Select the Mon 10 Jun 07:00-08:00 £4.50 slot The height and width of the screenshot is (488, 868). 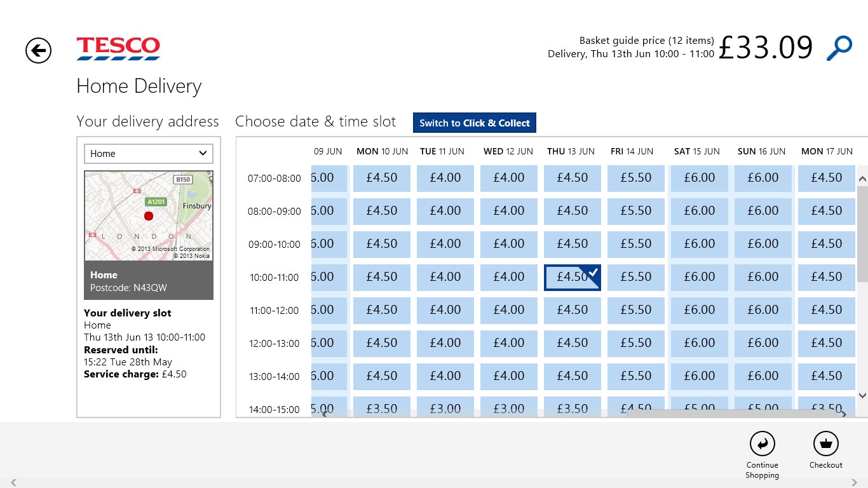(381, 177)
